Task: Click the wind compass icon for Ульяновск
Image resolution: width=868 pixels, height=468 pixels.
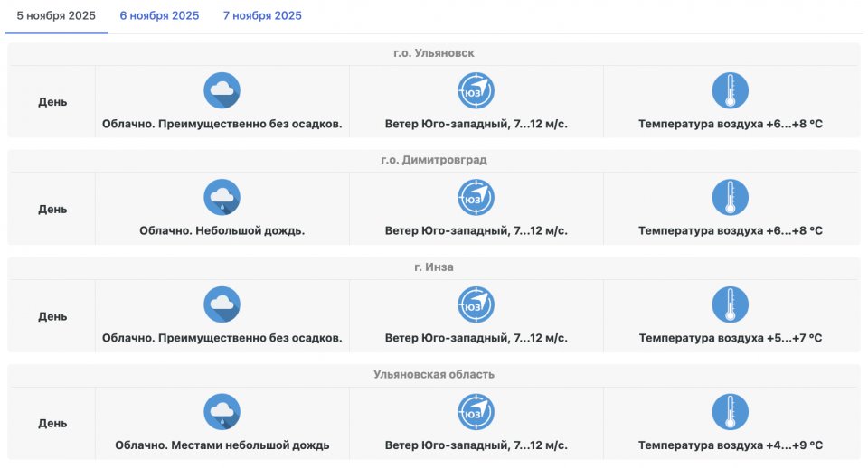Action: pos(476,90)
